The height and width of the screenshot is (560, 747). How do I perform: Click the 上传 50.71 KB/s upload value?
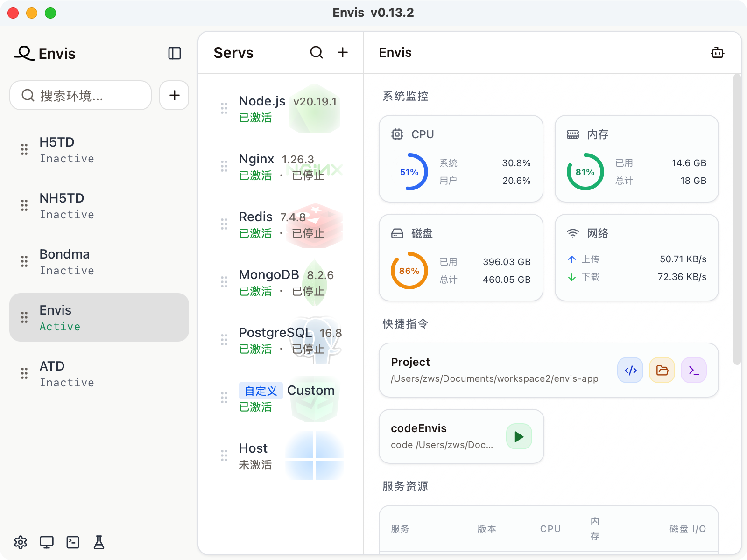(x=683, y=259)
